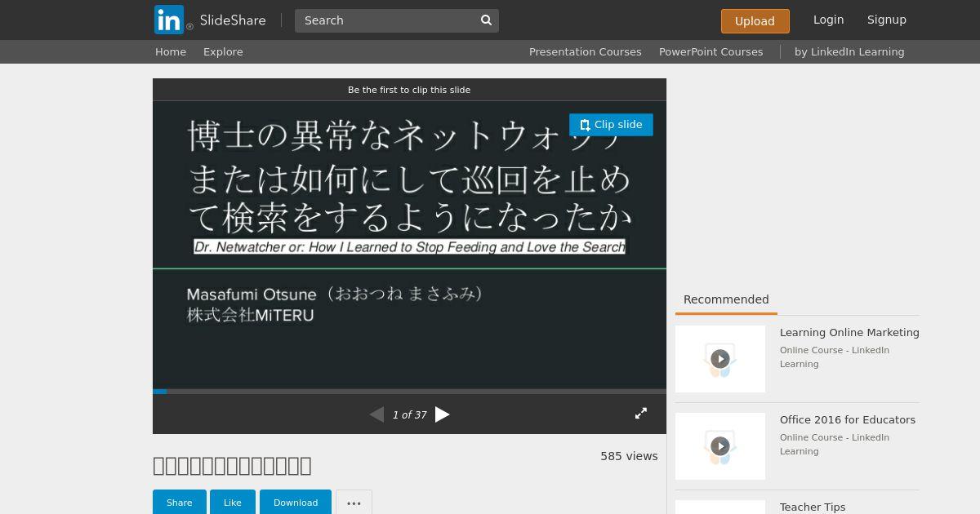
Task: Play the Office 2016 for Educators thumbnail
Action: (720, 446)
